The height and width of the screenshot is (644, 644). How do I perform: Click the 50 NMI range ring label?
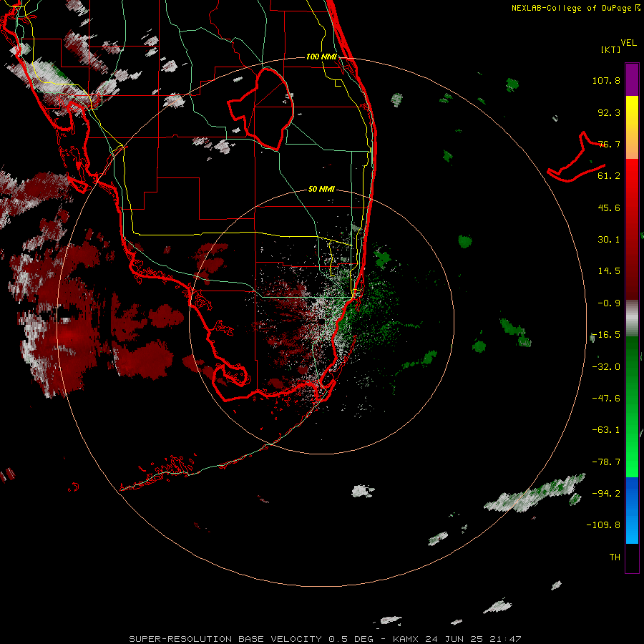321,189
